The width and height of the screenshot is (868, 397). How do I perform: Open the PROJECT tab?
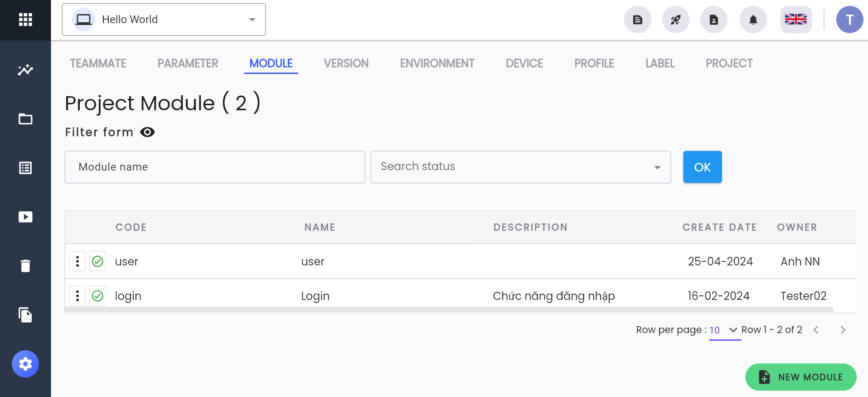click(729, 64)
